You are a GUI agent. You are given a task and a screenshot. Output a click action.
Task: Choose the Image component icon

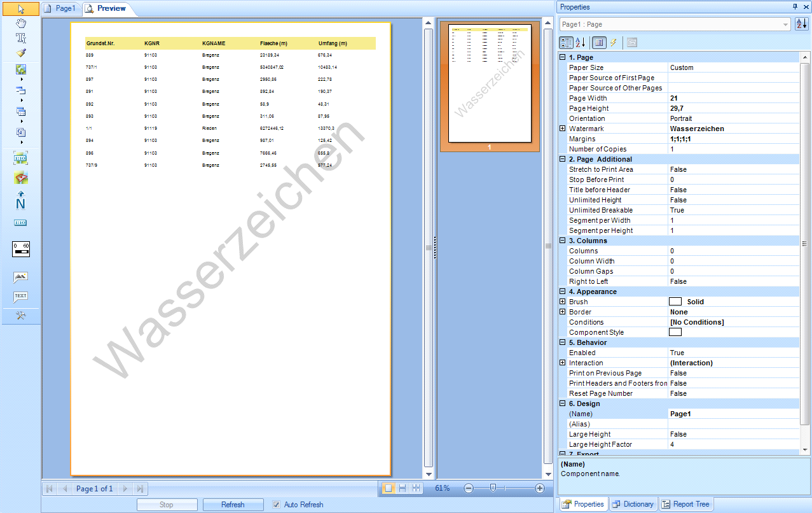[x=21, y=278]
